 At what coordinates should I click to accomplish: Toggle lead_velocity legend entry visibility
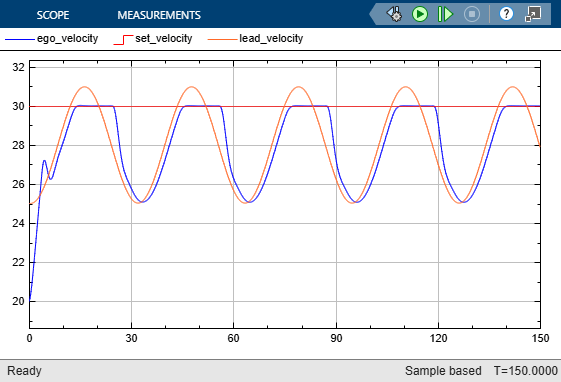point(255,39)
